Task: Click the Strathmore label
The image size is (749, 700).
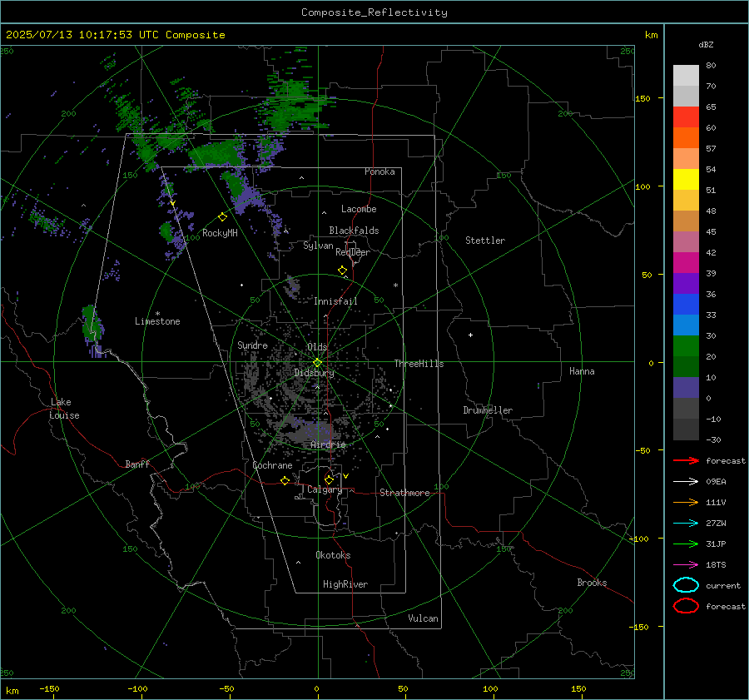Action: pos(404,493)
